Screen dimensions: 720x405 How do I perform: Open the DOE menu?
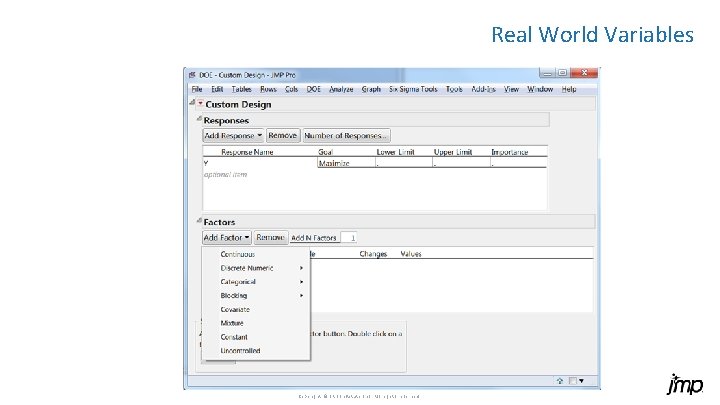(314, 89)
